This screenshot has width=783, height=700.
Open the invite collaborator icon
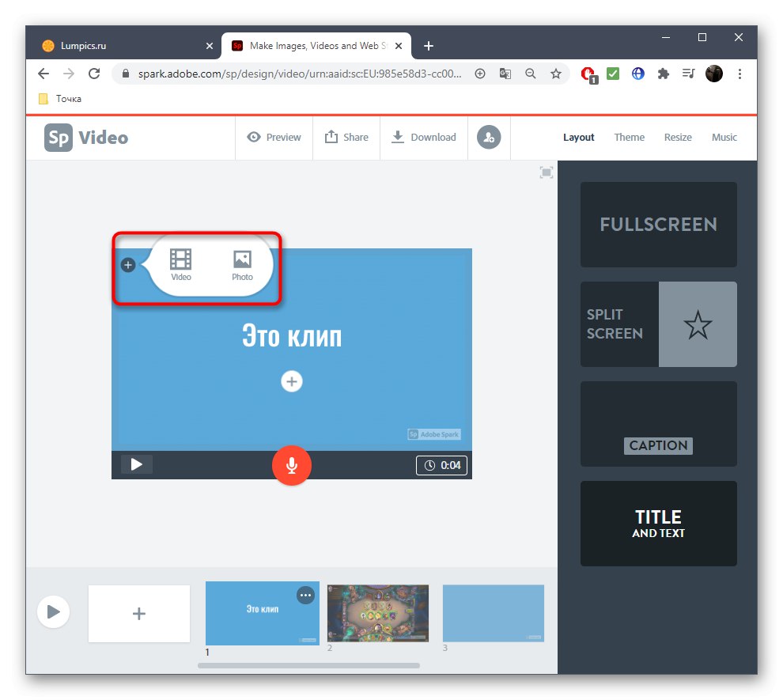(489, 137)
